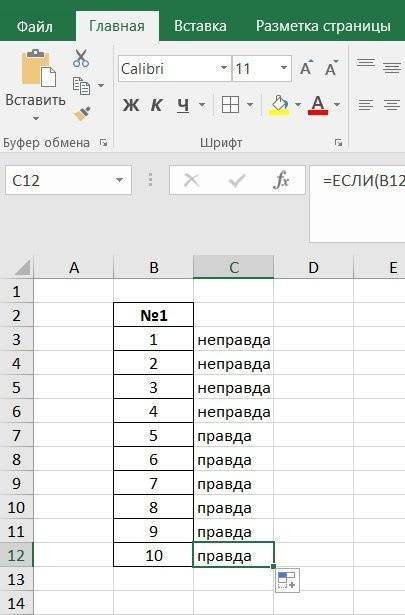Toggle italic К formatting
The width and height of the screenshot is (405, 615).
tap(156, 105)
